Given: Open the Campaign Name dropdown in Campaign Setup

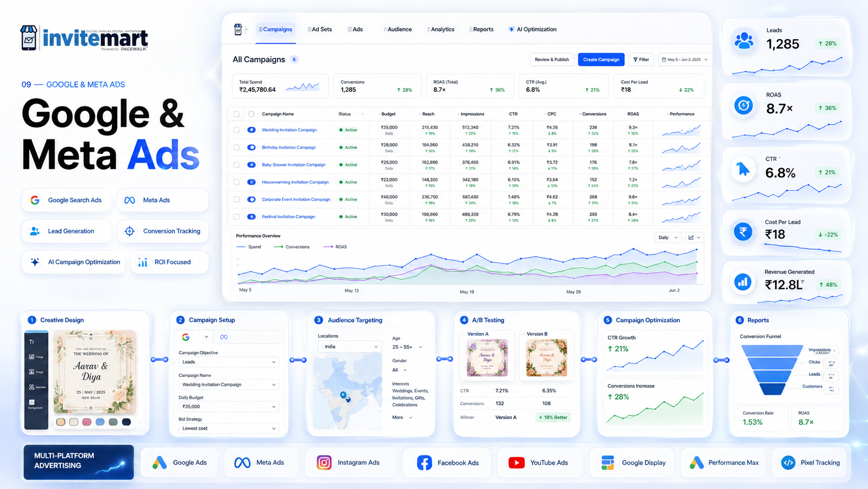Looking at the screenshot, I should [x=228, y=385].
